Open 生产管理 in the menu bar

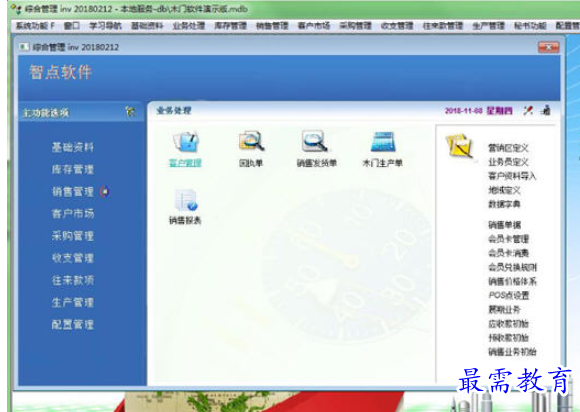coord(489,26)
